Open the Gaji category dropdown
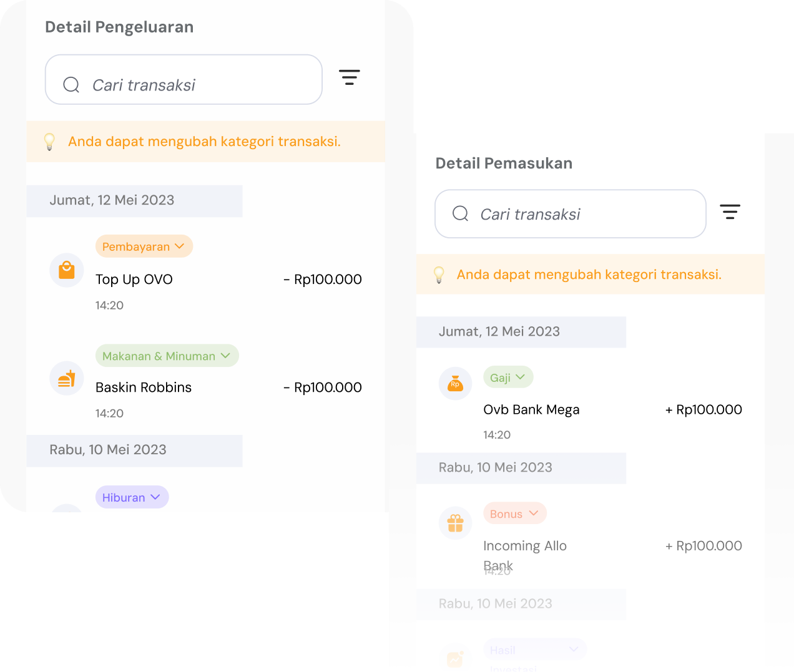The image size is (794, 672). pos(508,377)
